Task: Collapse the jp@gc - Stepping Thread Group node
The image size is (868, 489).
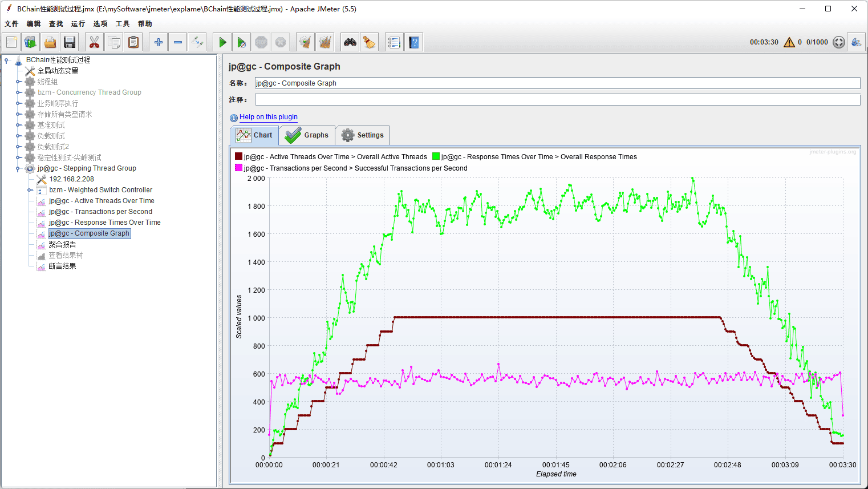Action: [x=18, y=168]
